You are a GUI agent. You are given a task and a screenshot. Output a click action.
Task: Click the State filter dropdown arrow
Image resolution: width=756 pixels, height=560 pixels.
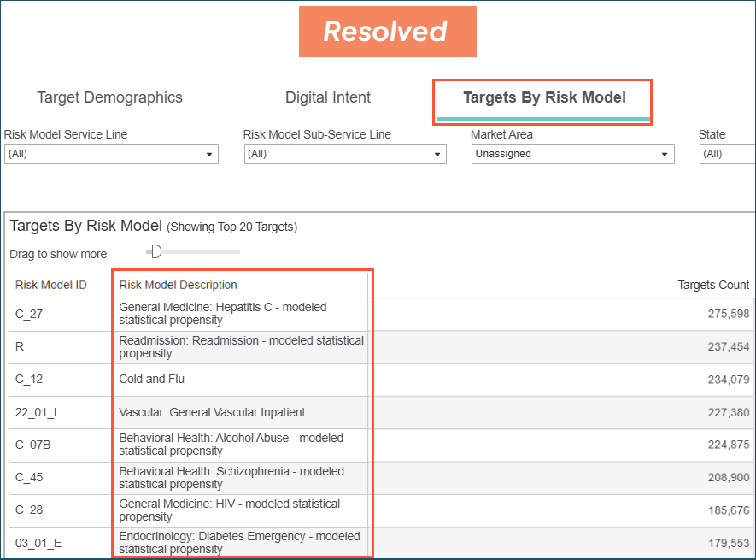746,154
